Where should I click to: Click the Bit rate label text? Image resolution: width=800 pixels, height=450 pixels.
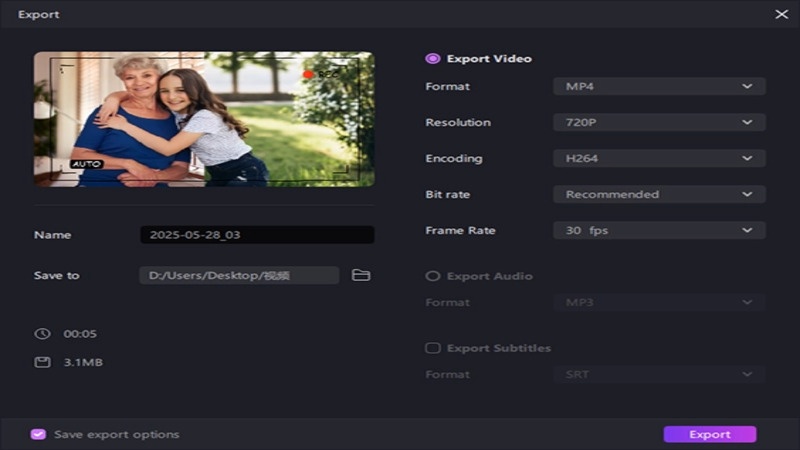pos(447,194)
